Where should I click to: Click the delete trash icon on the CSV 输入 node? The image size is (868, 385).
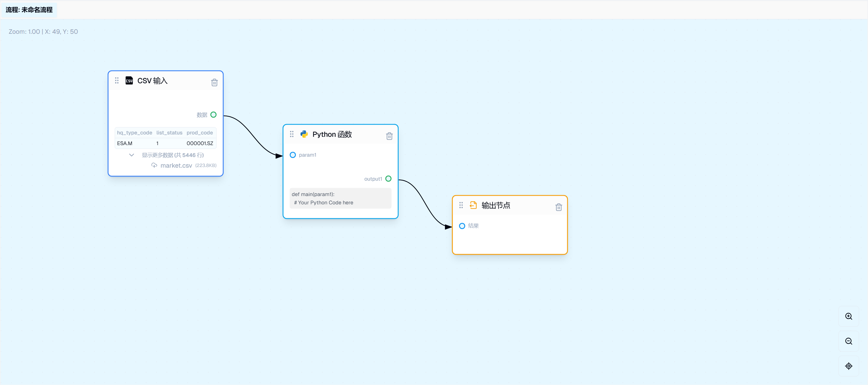[215, 82]
